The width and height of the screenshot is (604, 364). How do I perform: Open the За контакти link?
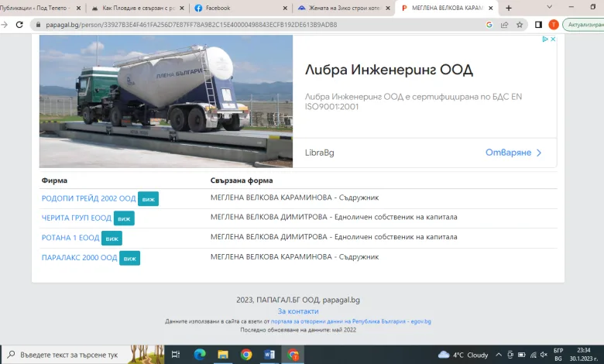298,311
